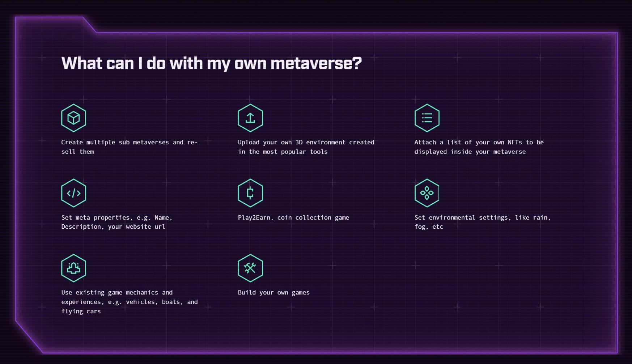The image size is (632, 364).
Task: Click text 'Use existing game mechanics and'
Action: pyautogui.click(x=117, y=292)
